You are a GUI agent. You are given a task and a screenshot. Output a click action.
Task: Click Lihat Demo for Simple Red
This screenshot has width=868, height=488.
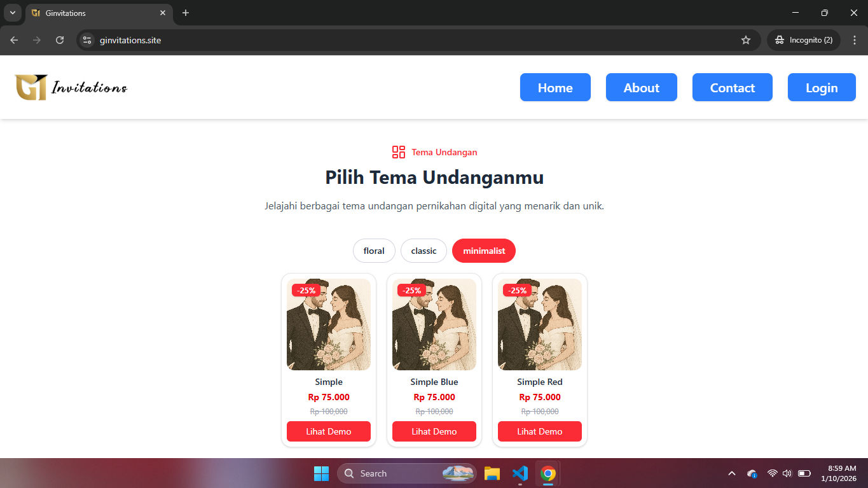540,431
